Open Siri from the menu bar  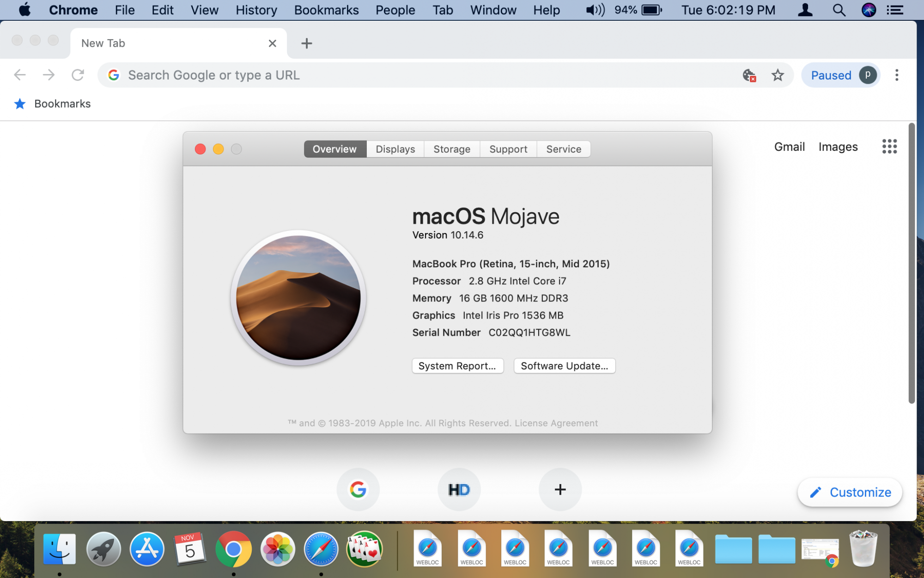[869, 10]
